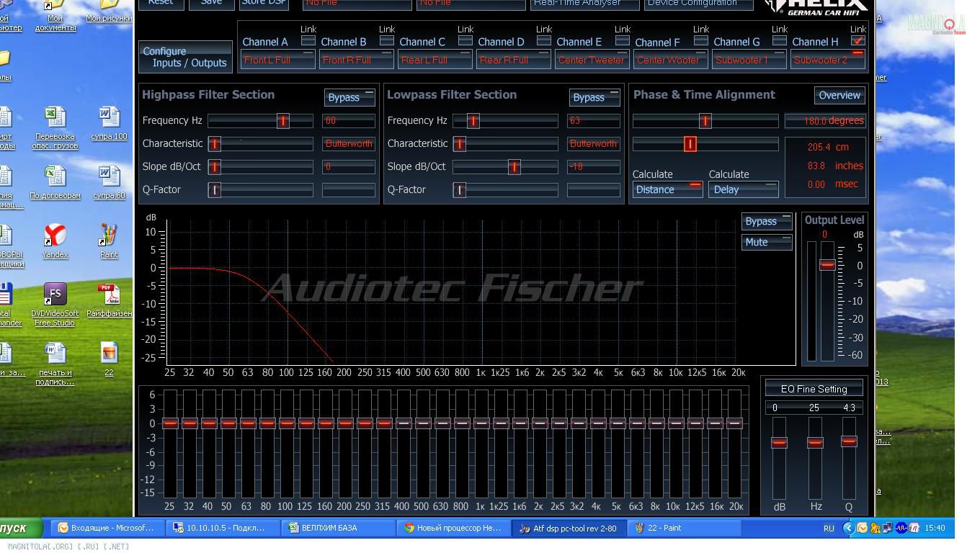Screen dimensions: 980x553
Task: Uncheck the Link checkbox for Channel H
Action: 858,40
